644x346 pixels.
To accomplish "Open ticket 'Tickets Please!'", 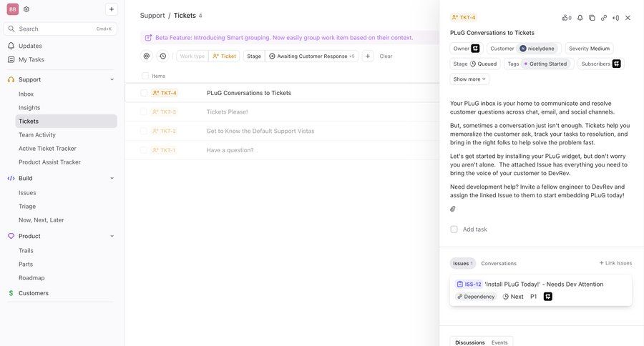I will point(227,112).
